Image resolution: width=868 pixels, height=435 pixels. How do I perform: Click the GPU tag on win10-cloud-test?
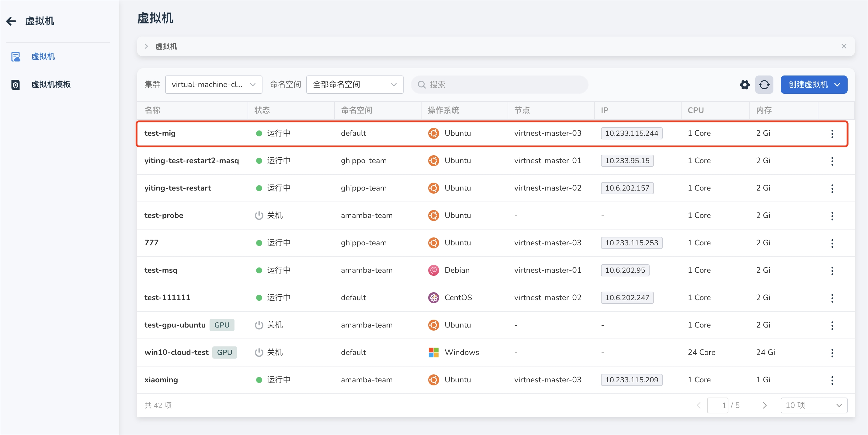(x=224, y=353)
